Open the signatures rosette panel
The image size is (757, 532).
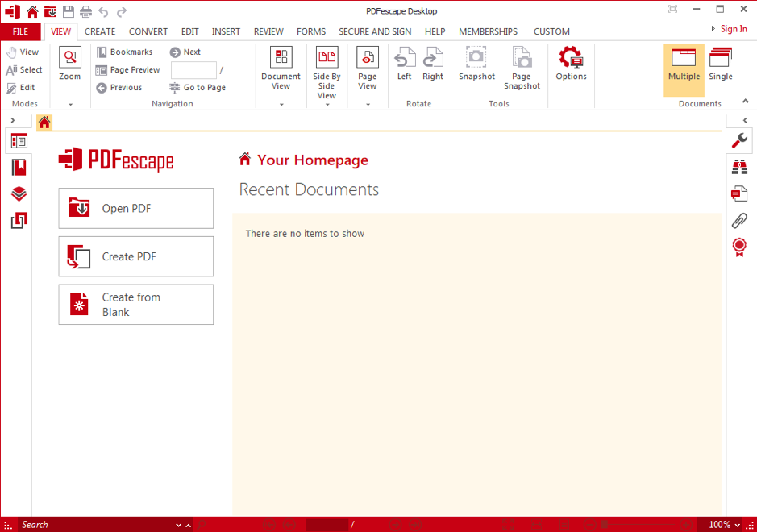739,247
